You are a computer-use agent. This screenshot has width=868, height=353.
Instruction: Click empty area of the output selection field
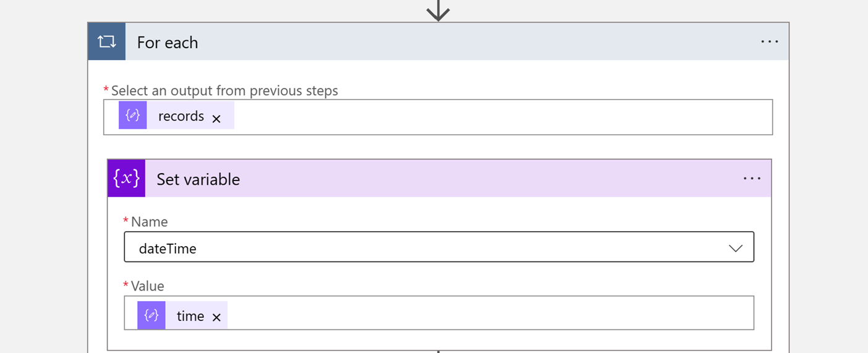(x=495, y=117)
